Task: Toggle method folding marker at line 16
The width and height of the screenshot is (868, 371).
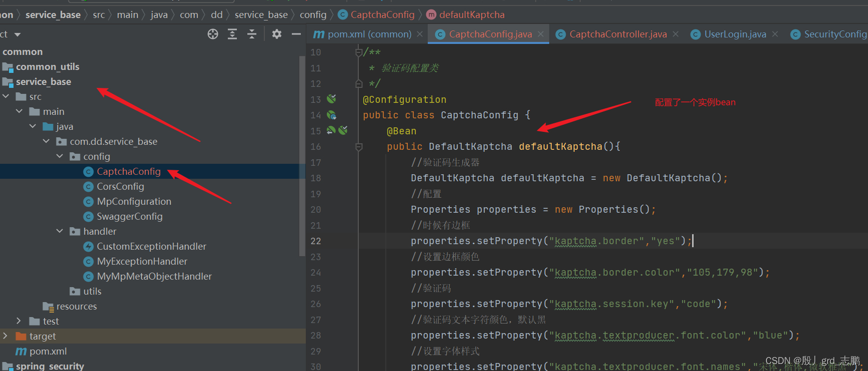Action: [x=359, y=146]
